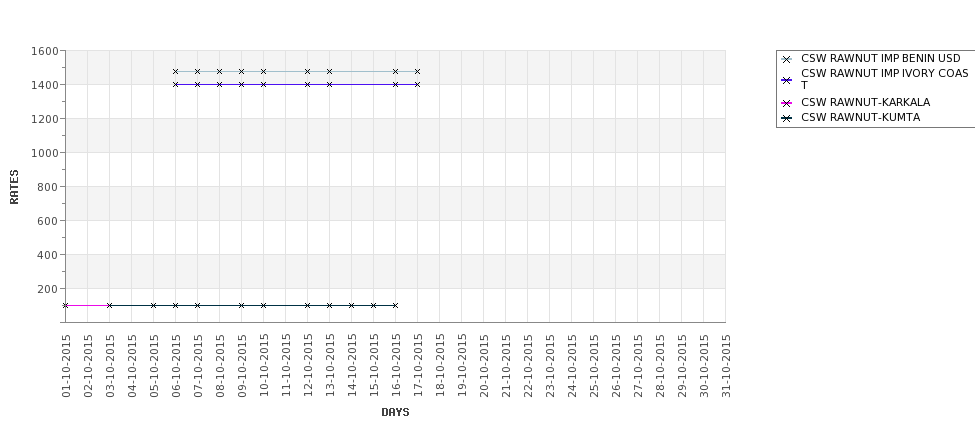
Task: Click Ivory Coast data point on 06-10-2015
Action: [x=175, y=84]
